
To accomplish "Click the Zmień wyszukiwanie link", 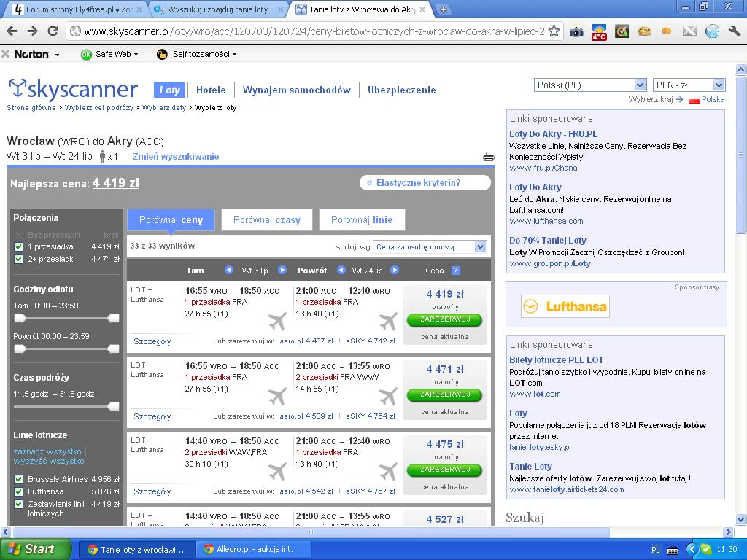I will pos(176,157).
